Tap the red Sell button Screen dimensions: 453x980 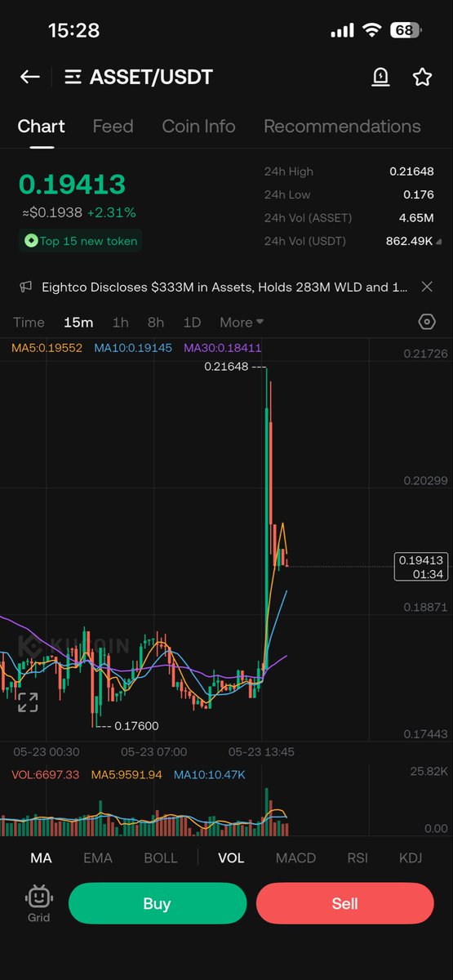pos(345,903)
